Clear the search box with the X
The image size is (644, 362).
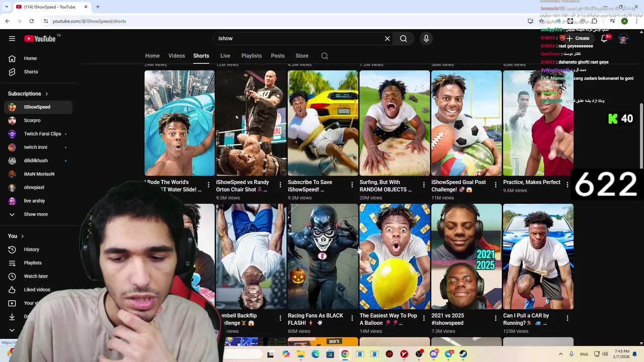point(387,39)
